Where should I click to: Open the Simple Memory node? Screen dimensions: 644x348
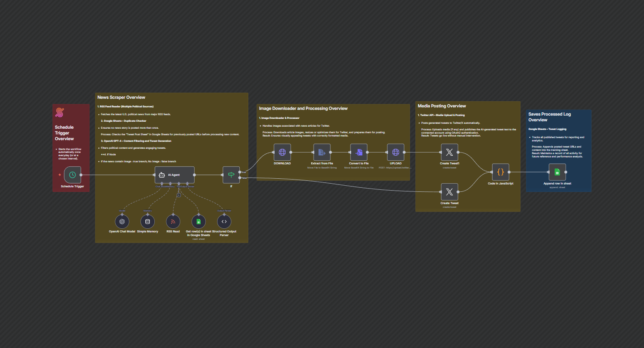point(147,222)
